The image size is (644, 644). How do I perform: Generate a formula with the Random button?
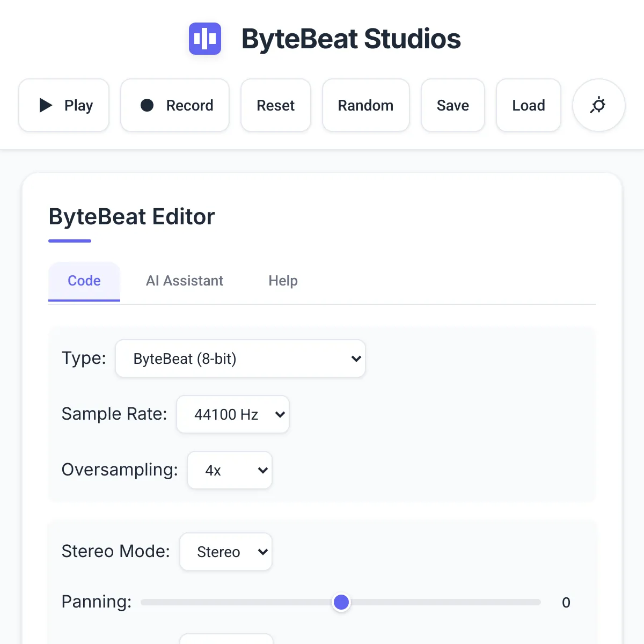click(366, 105)
